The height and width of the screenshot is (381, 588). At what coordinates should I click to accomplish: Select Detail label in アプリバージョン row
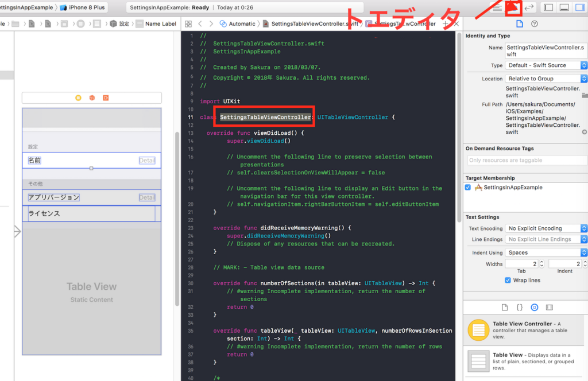pos(146,197)
